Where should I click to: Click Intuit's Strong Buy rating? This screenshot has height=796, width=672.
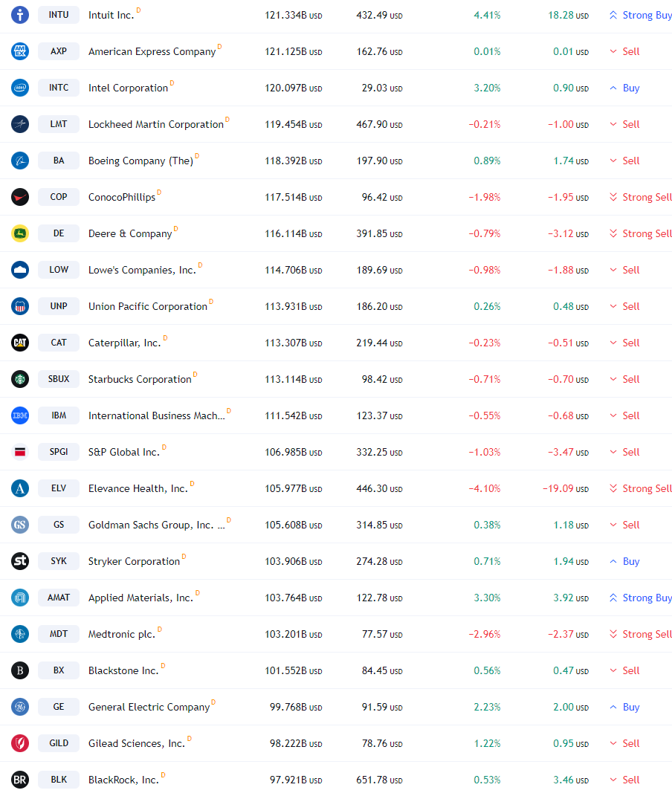(x=641, y=15)
